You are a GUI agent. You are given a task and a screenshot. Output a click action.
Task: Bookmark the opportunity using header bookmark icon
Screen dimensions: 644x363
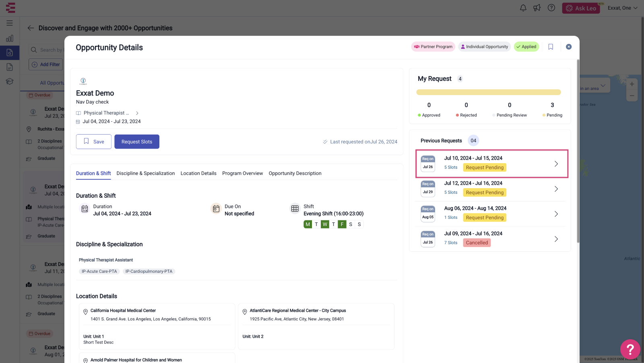[551, 47]
